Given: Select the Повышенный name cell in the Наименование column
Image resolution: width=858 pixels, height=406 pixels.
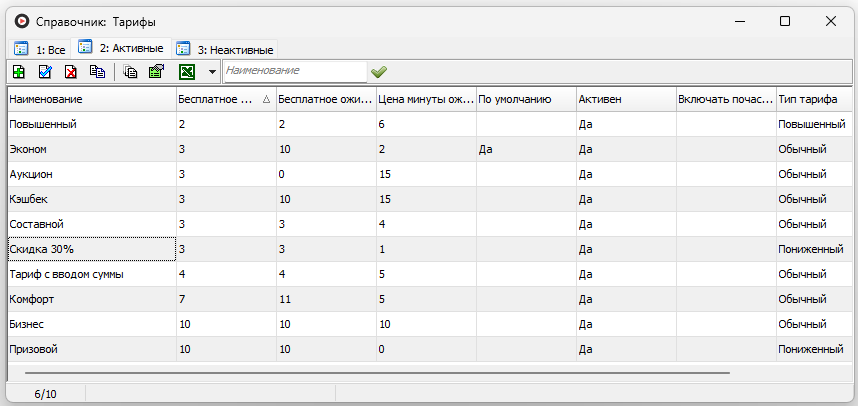Looking at the screenshot, I should coord(92,124).
